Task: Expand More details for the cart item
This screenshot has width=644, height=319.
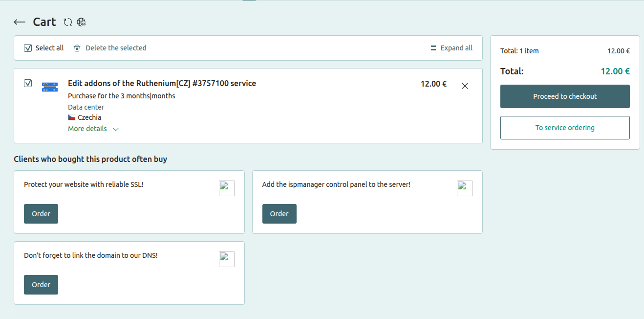Action: pos(87,129)
